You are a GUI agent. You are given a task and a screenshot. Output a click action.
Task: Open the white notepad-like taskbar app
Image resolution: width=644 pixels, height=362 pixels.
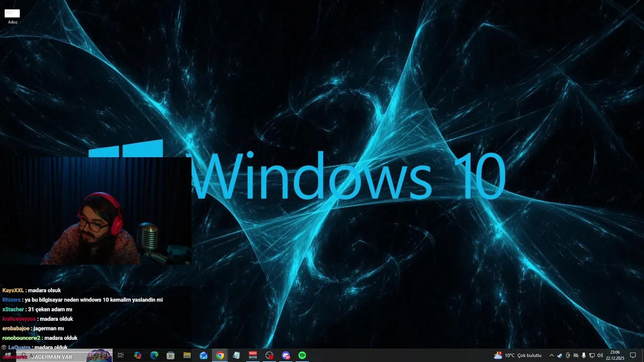[236, 355]
